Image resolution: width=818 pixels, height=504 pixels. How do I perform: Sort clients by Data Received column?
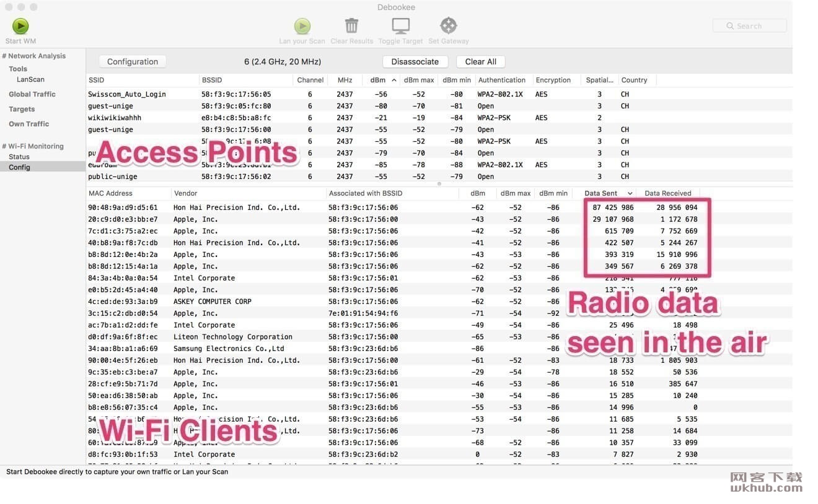[x=667, y=193]
